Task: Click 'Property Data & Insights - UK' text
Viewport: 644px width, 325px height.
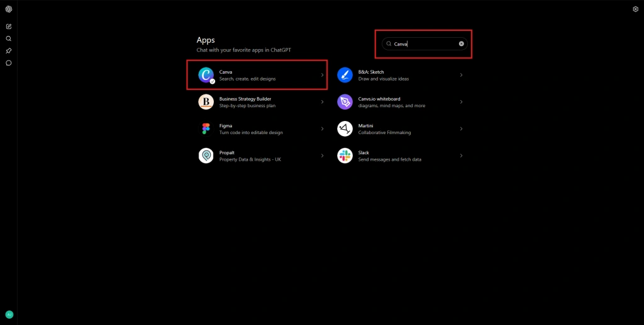Action: [x=250, y=159]
